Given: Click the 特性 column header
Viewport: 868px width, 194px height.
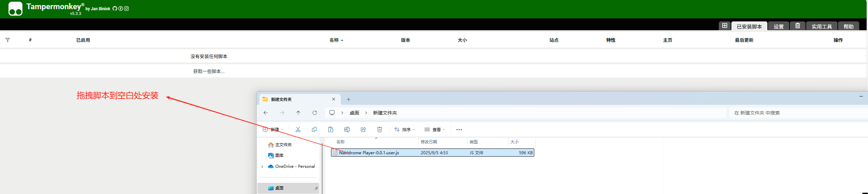Looking at the screenshot, I should click(611, 40).
